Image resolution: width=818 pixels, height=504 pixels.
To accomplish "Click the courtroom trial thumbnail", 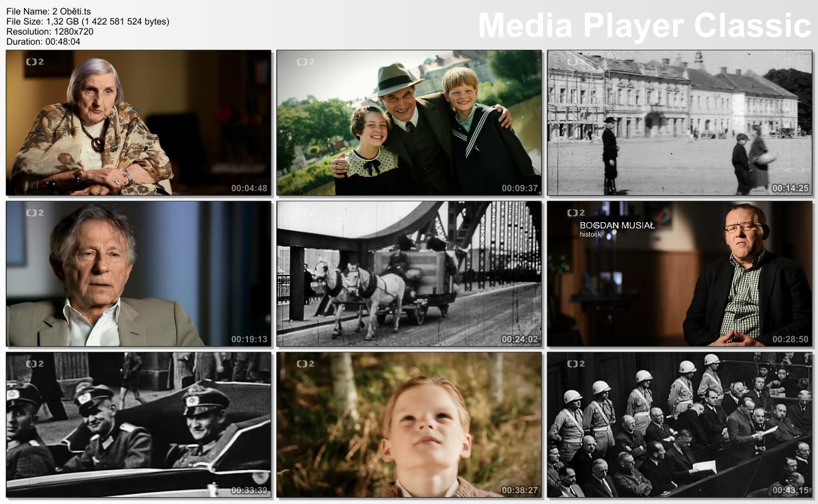I will [x=679, y=425].
